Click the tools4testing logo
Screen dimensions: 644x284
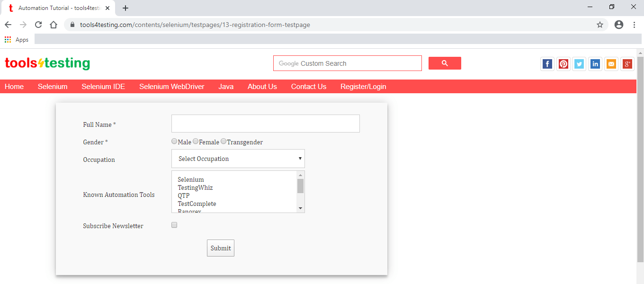tap(47, 63)
